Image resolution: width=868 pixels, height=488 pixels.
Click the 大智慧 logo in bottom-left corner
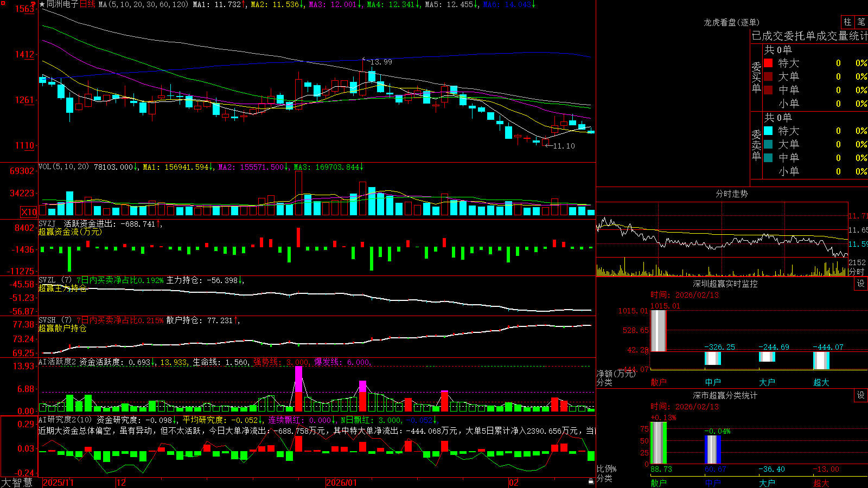17,483
